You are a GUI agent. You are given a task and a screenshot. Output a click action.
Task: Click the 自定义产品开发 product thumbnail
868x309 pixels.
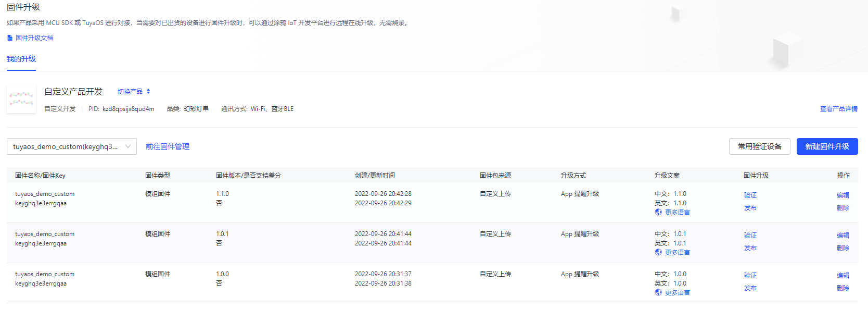(21, 98)
